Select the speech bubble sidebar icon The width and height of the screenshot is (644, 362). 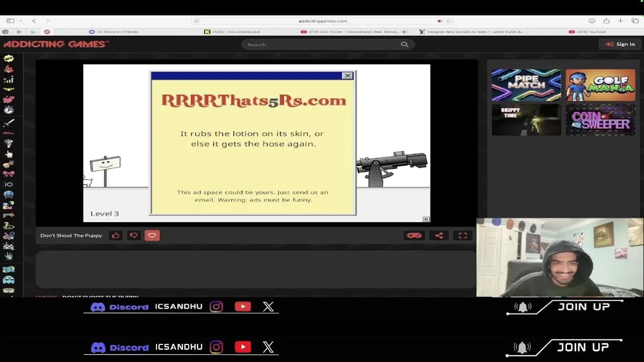(x=9, y=59)
